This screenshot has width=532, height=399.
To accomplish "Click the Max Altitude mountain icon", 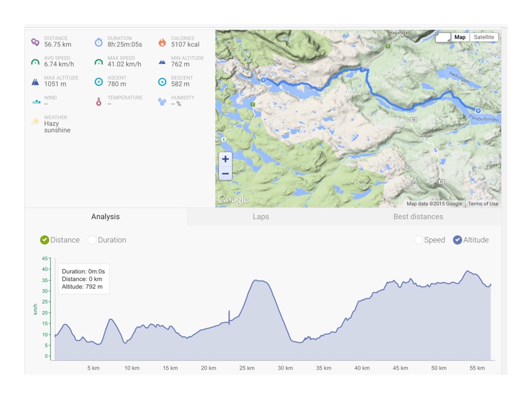I will pyautogui.click(x=35, y=82).
